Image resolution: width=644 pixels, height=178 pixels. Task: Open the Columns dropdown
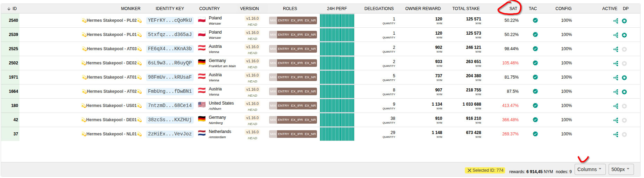(589, 169)
